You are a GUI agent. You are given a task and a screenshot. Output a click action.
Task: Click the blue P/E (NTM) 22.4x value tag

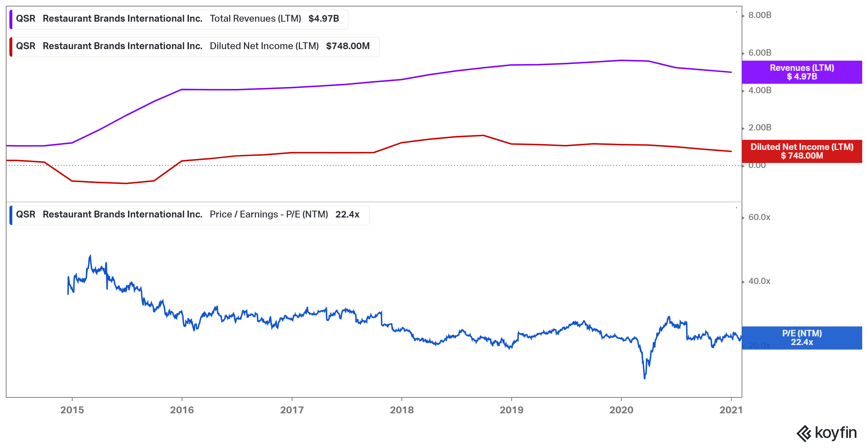click(801, 338)
